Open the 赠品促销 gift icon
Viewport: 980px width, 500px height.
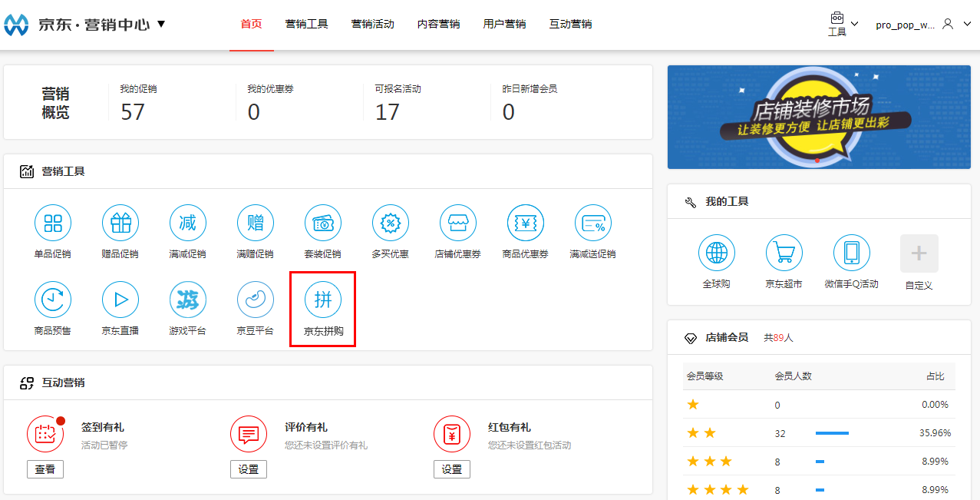[120, 224]
